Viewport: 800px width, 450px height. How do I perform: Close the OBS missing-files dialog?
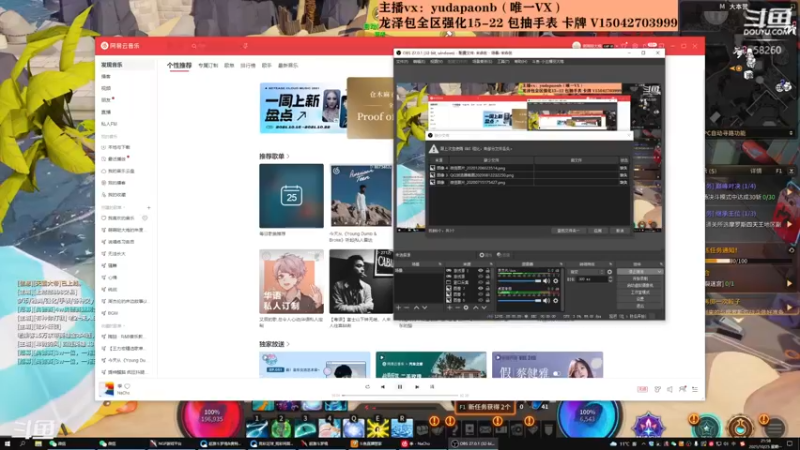(629, 135)
